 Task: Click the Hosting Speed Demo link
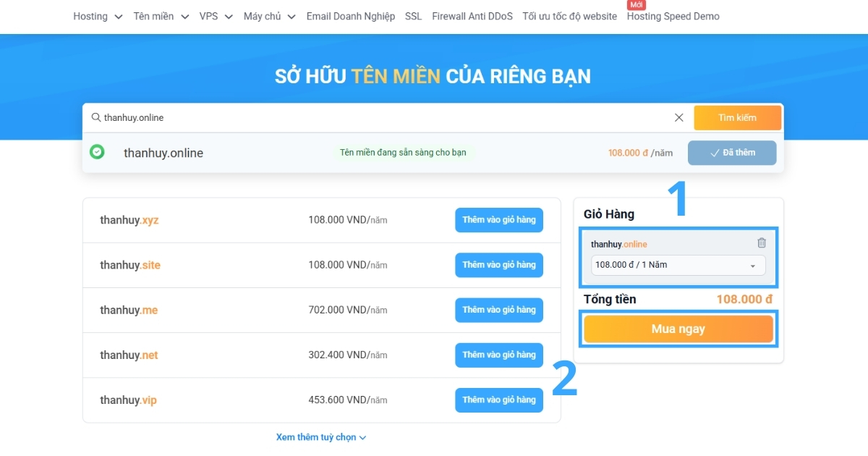pos(672,16)
